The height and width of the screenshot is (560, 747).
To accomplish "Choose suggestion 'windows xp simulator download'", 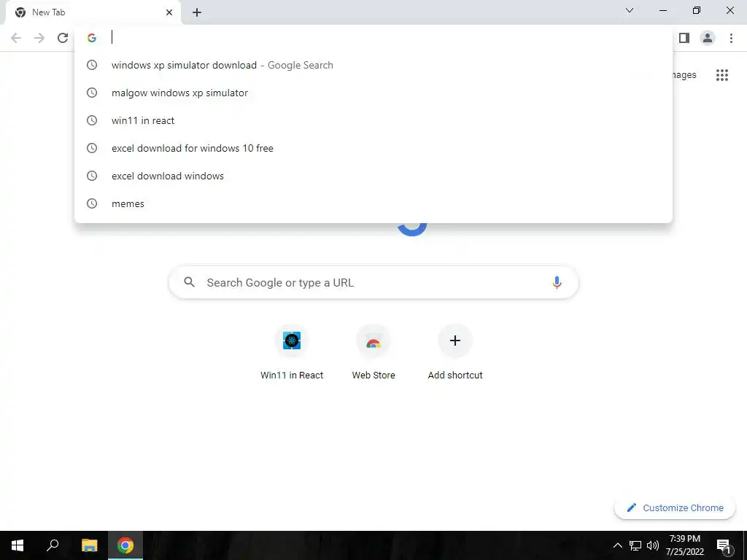I will pyautogui.click(x=373, y=65).
